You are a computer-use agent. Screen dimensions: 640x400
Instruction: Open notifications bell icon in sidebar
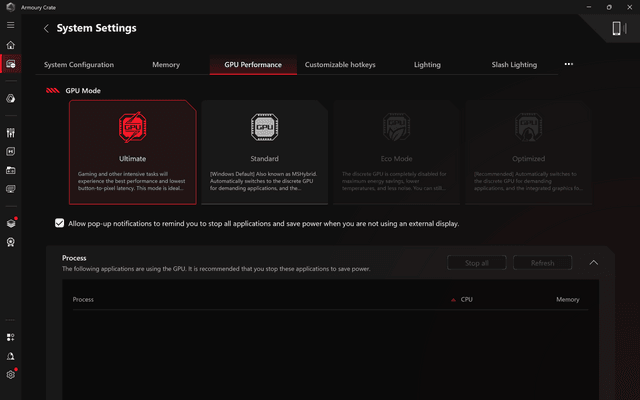pos(11,356)
